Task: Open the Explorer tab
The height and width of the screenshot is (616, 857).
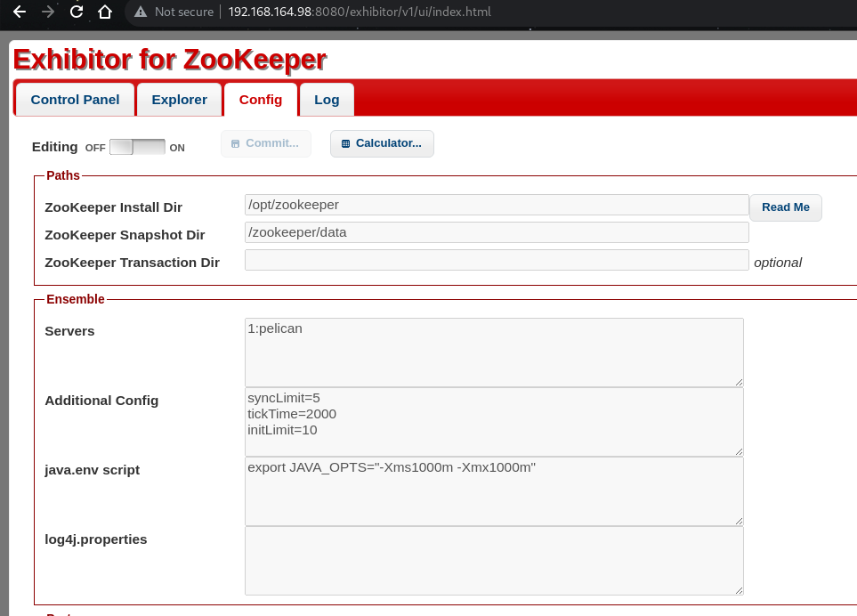Action: [x=179, y=100]
